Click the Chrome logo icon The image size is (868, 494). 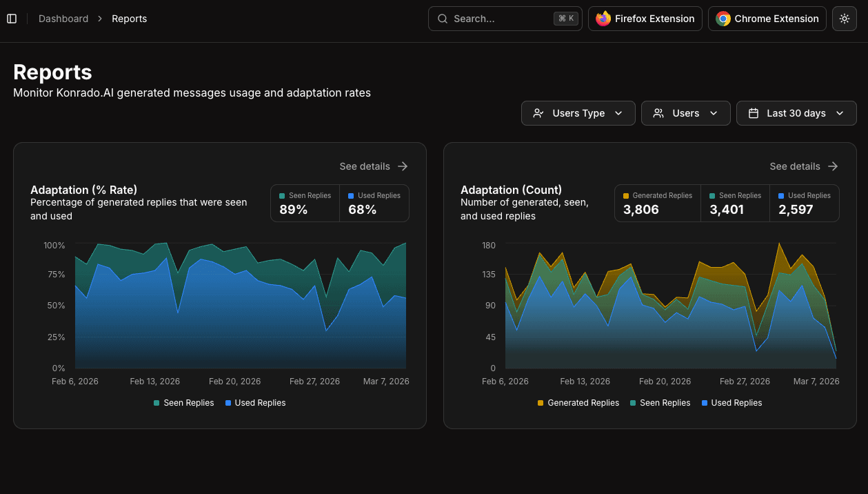tap(723, 19)
